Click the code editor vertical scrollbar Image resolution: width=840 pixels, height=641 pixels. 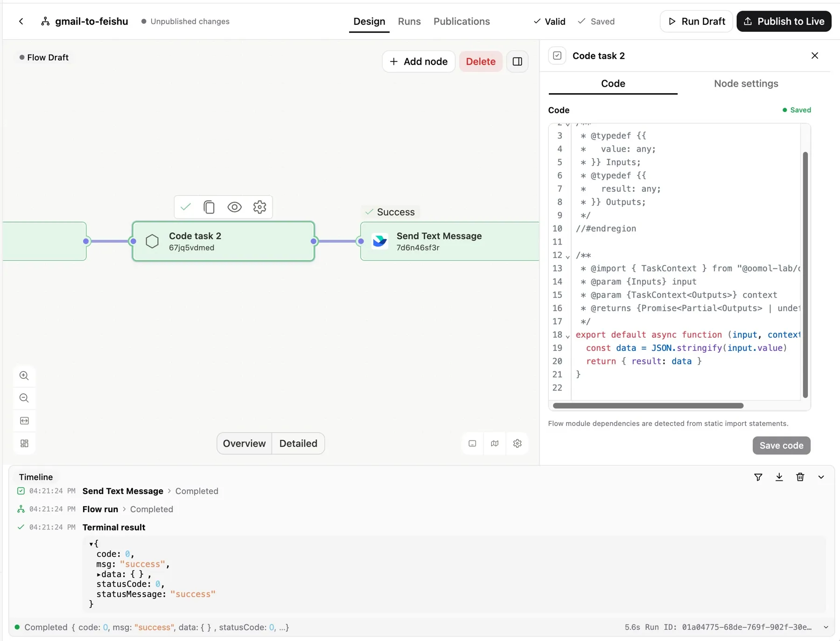click(805, 274)
